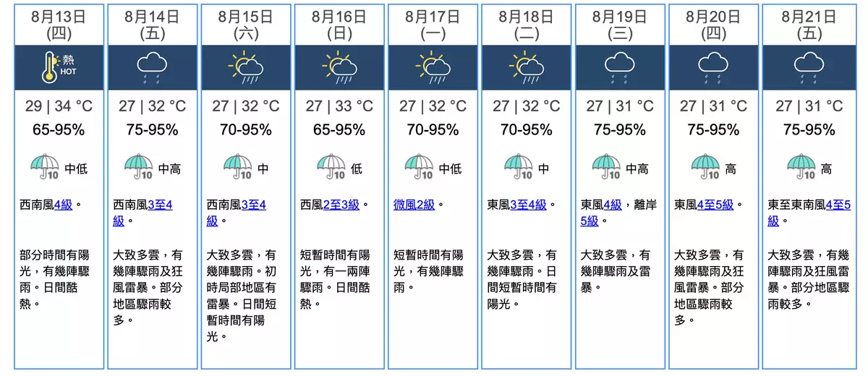
Task: Click the umbrella icon labeled 中高 for 8月19日
Action: 606,167
